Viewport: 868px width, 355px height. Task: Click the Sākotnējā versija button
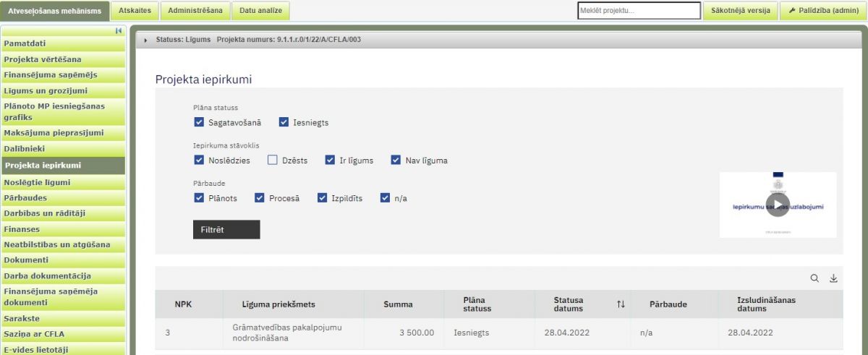pos(740,11)
